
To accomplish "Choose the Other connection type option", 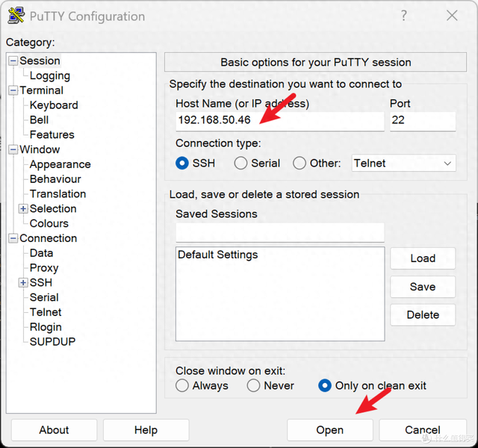I will [x=299, y=163].
